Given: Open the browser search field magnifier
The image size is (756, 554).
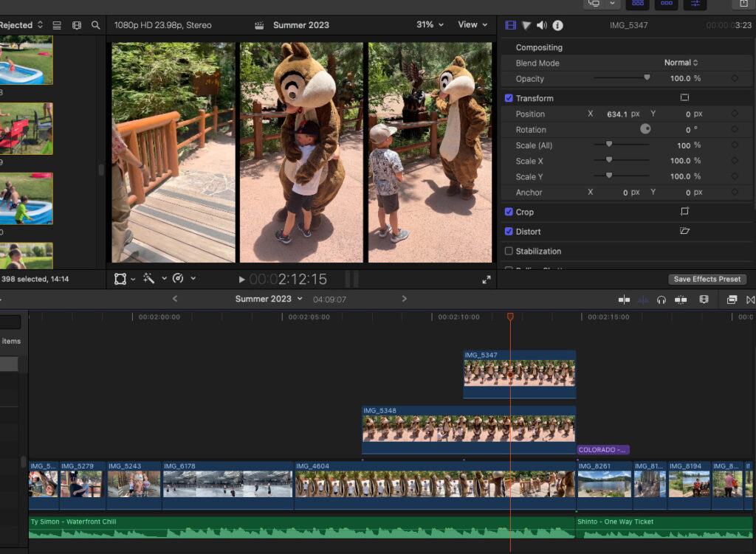Looking at the screenshot, I should click(x=95, y=25).
